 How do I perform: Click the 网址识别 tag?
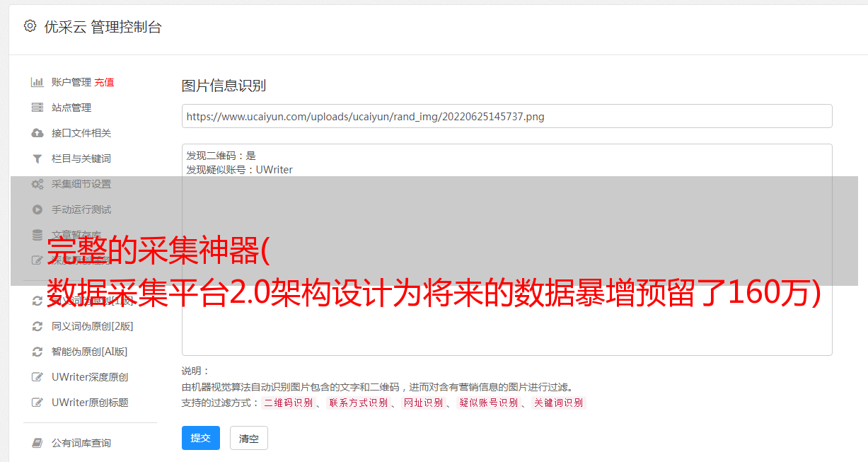pyautogui.click(x=424, y=403)
